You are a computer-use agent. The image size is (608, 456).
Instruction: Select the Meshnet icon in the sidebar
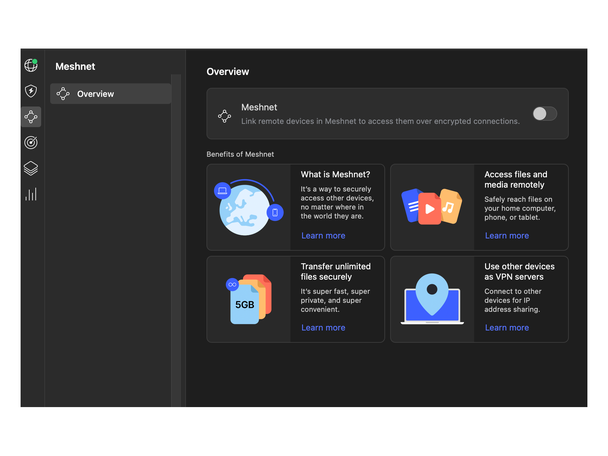click(31, 117)
